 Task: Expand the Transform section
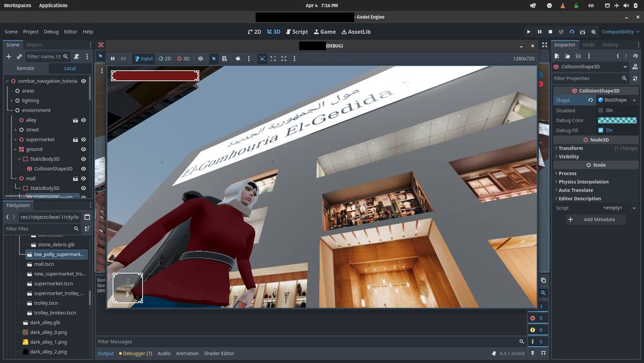pos(571,148)
